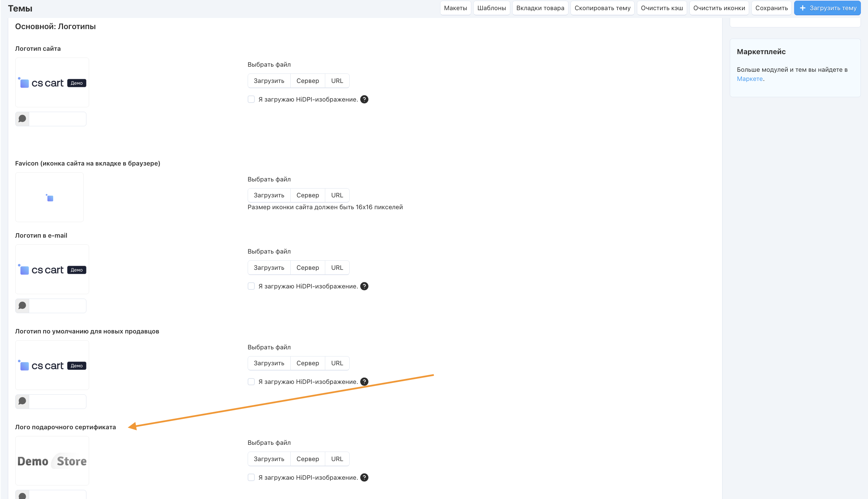Tick the HiDPI checkbox for Логотип в e-mail
Screen dimensions: 868x499
[x=251, y=286]
